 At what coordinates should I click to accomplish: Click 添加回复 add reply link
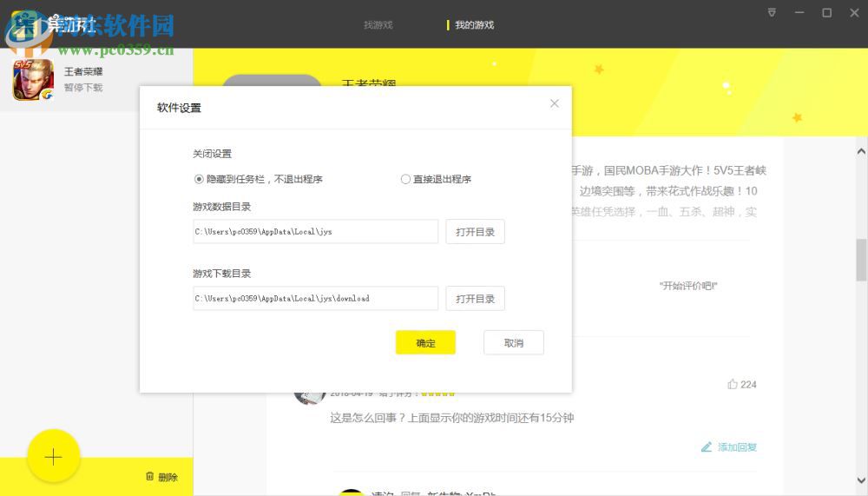[729, 446]
